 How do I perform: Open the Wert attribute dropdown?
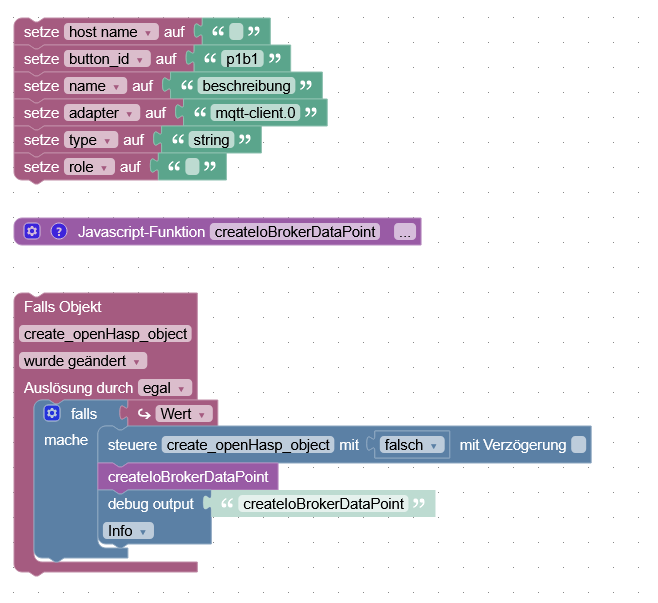pos(184,414)
